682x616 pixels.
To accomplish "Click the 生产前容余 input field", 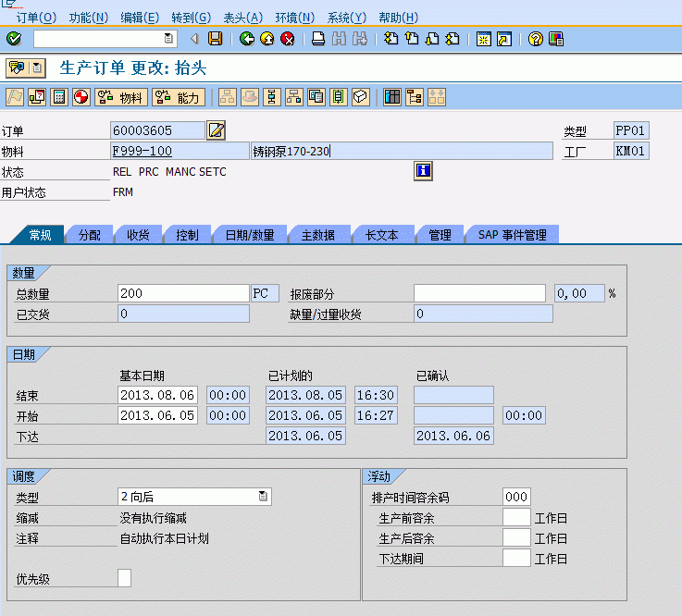I will point(516,517).
